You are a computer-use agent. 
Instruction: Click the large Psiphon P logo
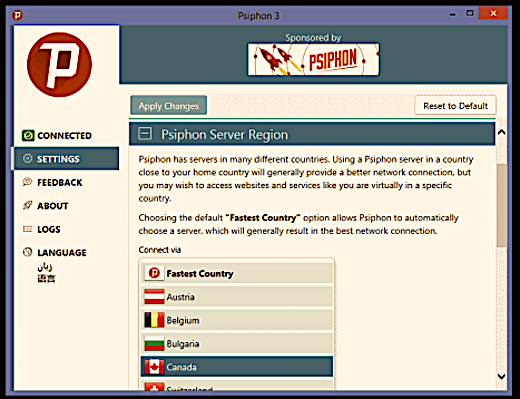(x=60, y=65)
